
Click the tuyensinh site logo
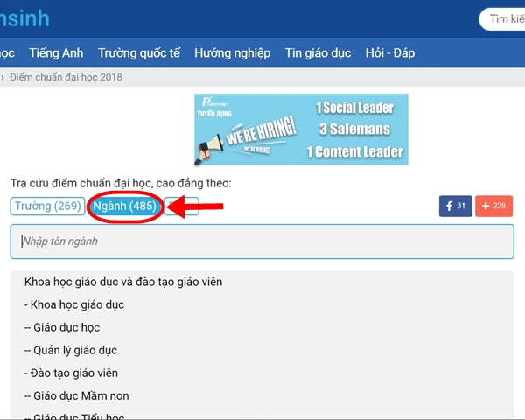(x=24, y=17)
